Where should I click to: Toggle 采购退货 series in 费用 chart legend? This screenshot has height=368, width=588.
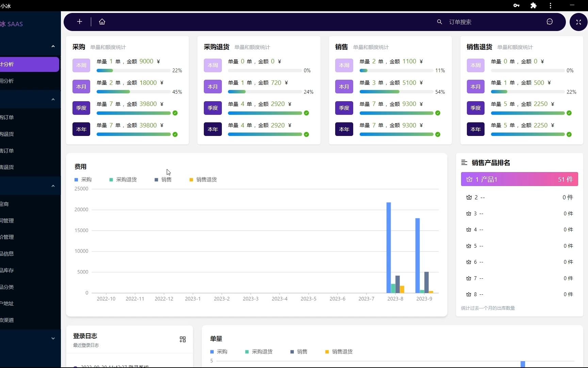(123, 180)
